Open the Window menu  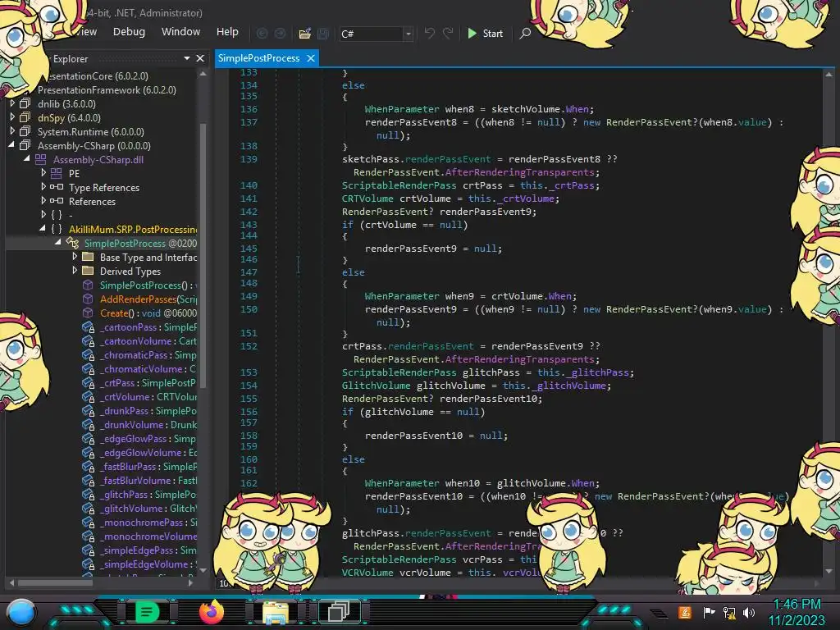pyautogui.click(x=180, y=32)
